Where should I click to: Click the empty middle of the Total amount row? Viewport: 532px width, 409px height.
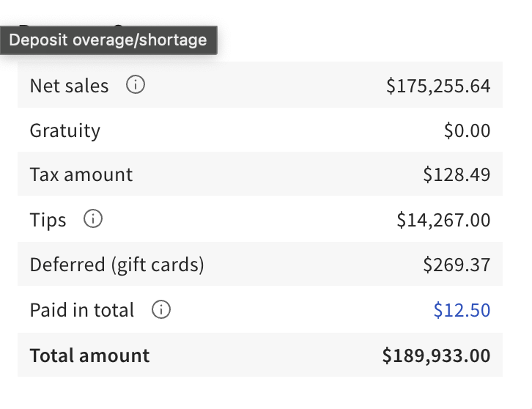[x=264, y=355]
